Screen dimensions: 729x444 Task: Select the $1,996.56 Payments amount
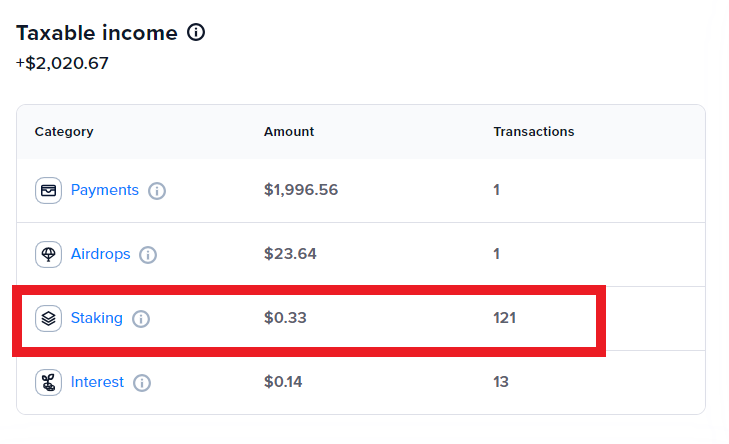pyautogui.click(x=301, y=190)
